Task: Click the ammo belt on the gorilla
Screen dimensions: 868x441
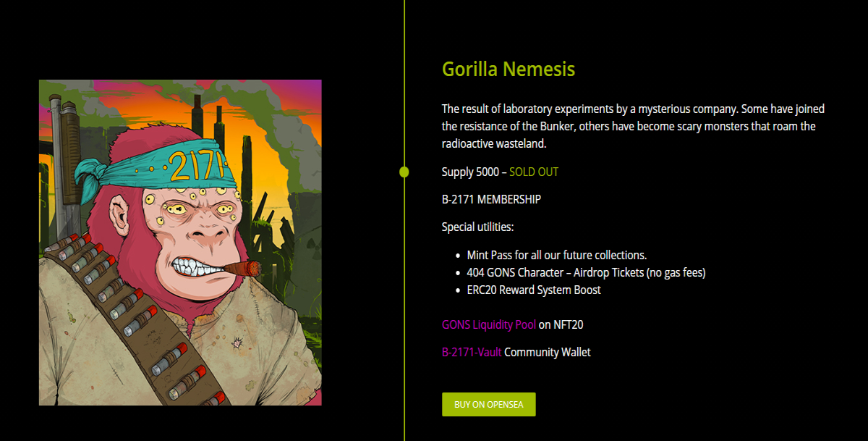Action: 123,311
